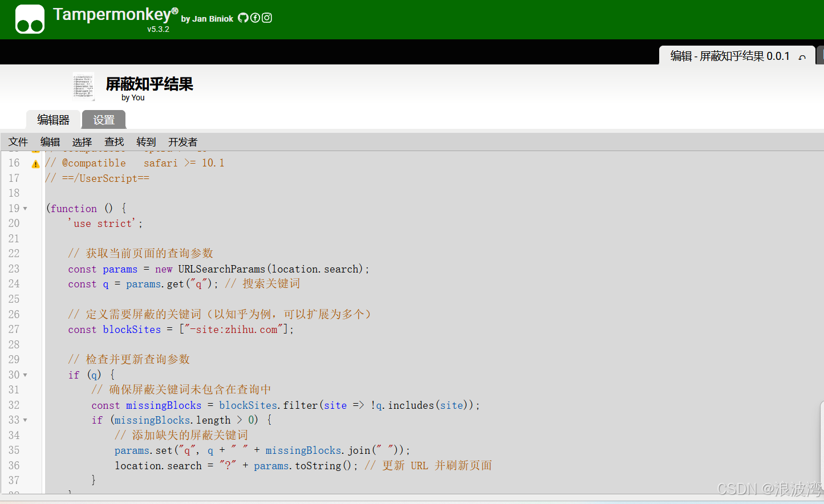Click the v5.3.2 version label
824x504 pixels.
[158, 29]
